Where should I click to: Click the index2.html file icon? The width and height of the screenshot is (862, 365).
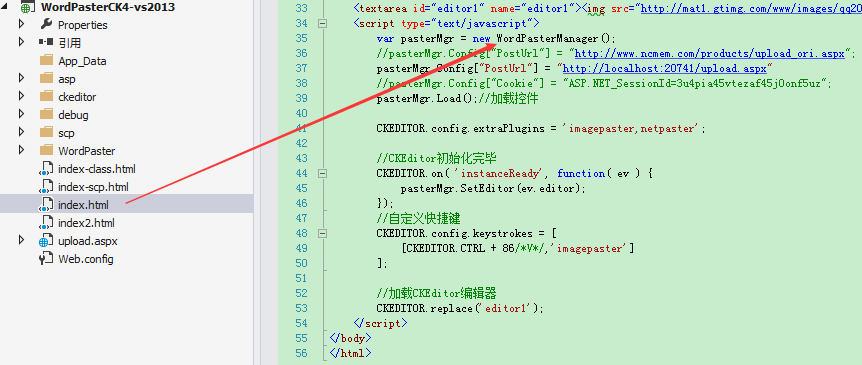(x=46, y=223)
